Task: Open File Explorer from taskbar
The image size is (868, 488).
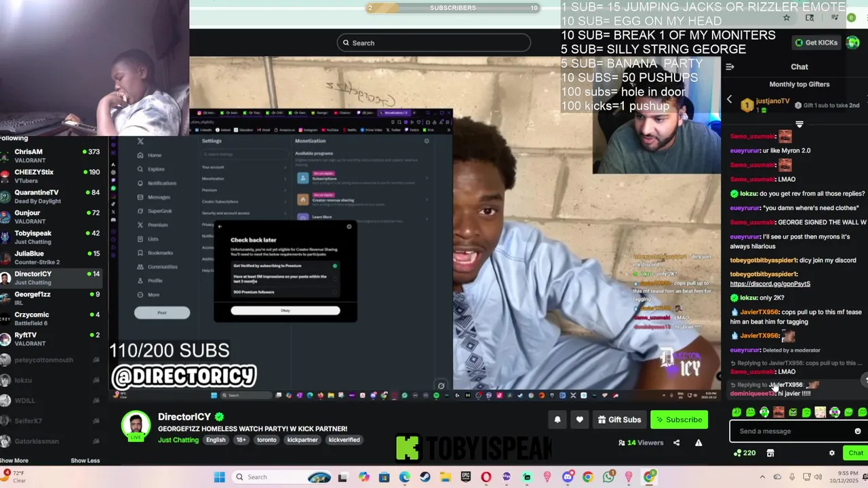Action: pos(445,477)
